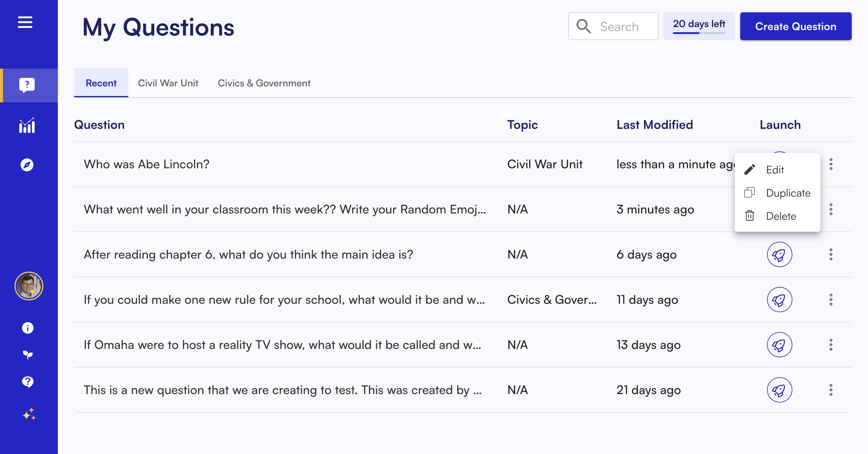
Task: Open help question mark icon in the sidebar
Action: 28,382
